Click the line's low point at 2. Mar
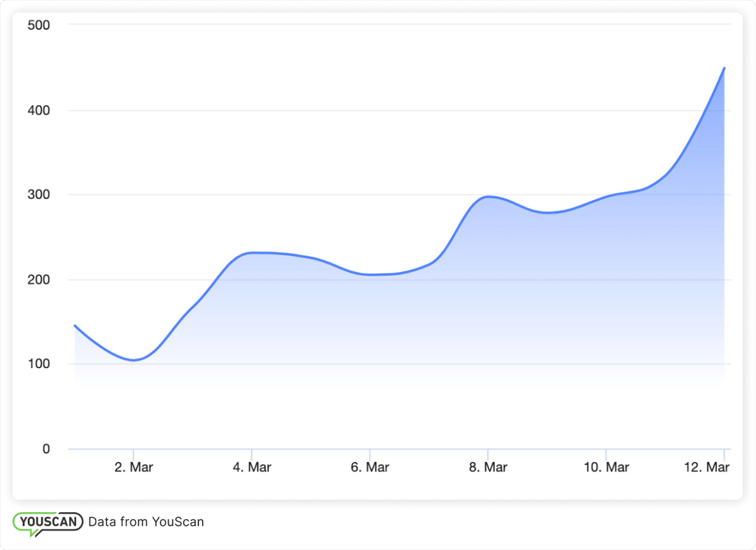Viewport: 756px width, 550px height. point(134,360)
